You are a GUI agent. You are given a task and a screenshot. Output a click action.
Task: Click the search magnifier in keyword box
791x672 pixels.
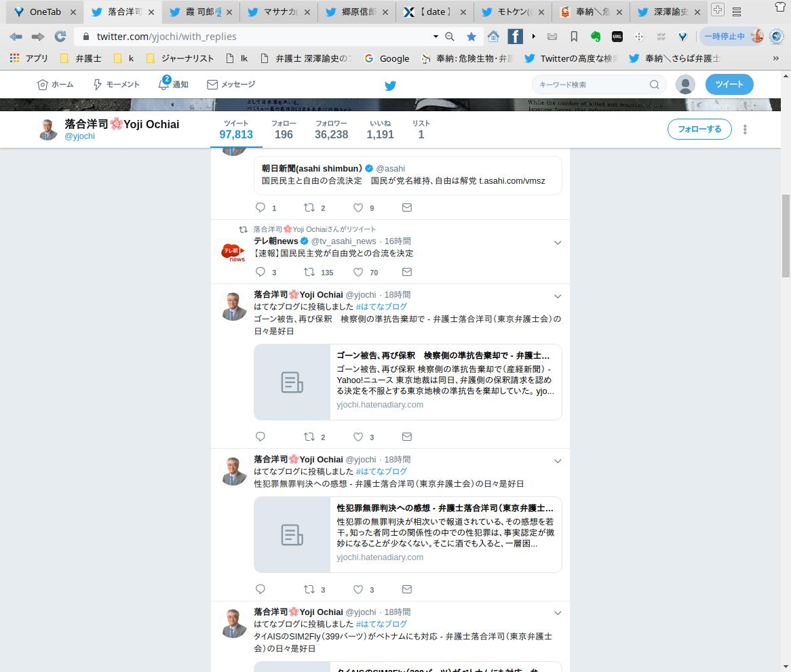pos(654,84)
